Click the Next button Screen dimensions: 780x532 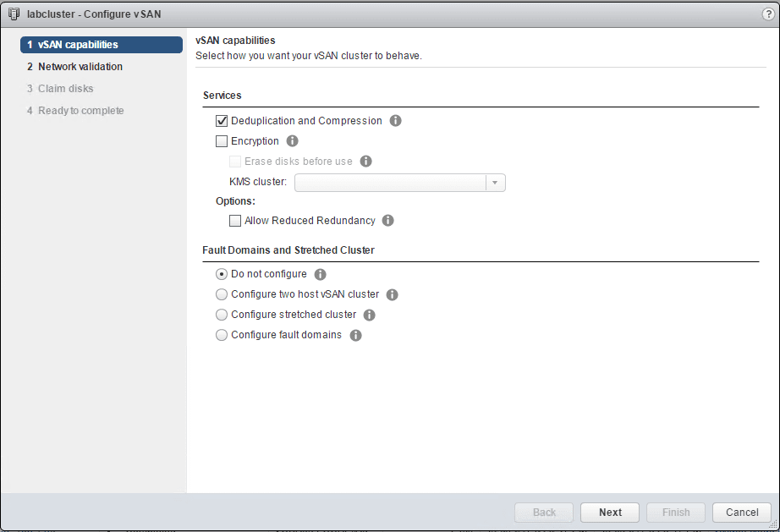pos(610,513)
